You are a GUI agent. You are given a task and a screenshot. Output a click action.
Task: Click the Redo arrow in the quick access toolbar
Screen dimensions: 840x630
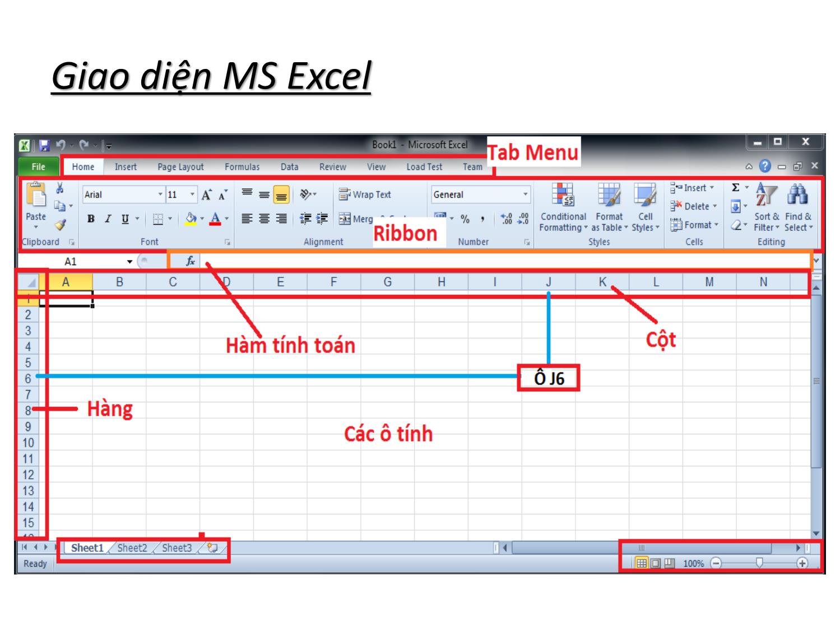[x=84, y=145]
